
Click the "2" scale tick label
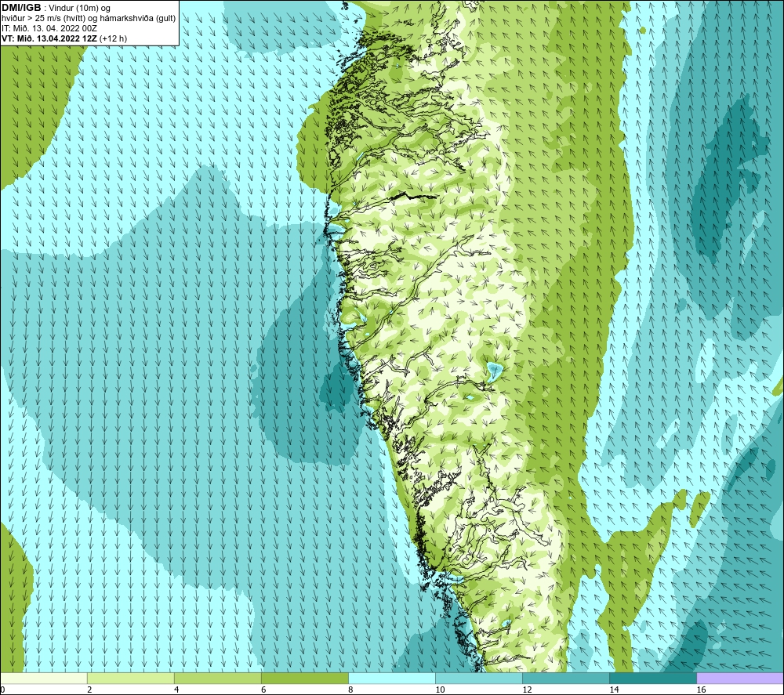point(89,690)
